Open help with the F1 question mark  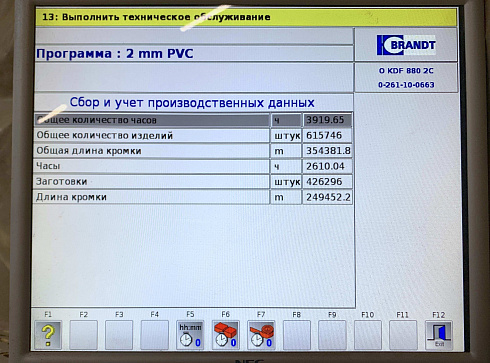pyautogui.click(x=48, y=335)
